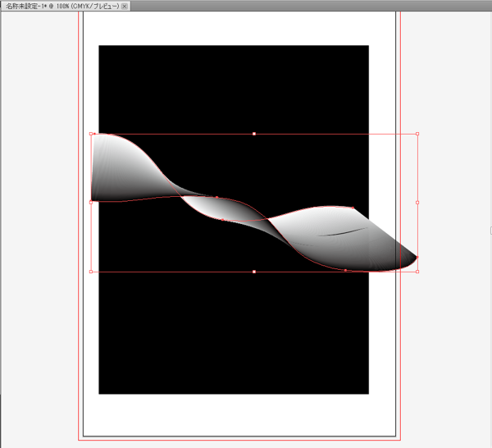Click the black rectangle above the ribbon

point(234,89)
